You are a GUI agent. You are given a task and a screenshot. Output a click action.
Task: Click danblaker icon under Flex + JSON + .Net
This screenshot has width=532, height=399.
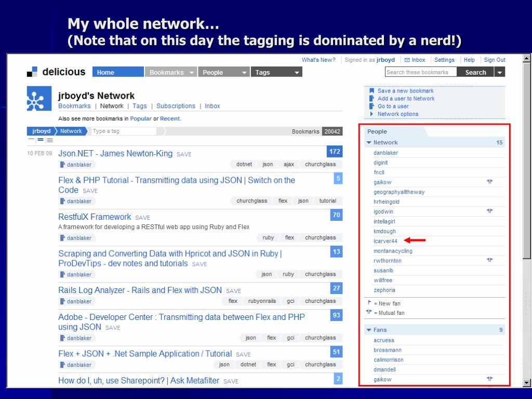pyautogui.click(x=62, y=365)
